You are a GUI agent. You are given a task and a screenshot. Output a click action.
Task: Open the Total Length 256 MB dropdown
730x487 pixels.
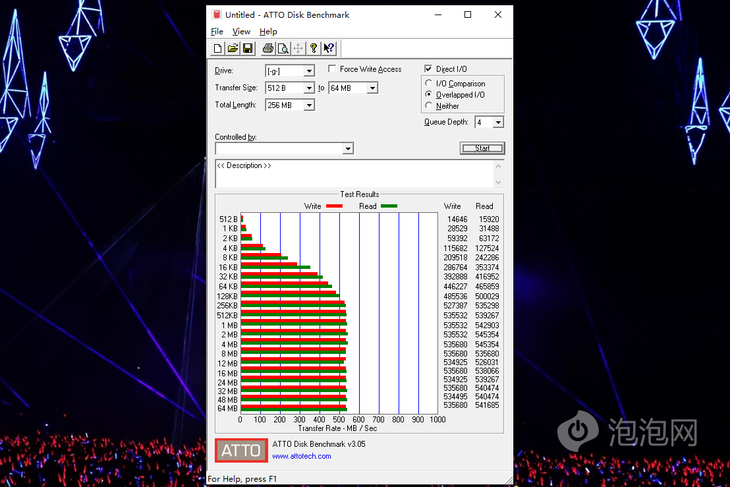point(309,105)
